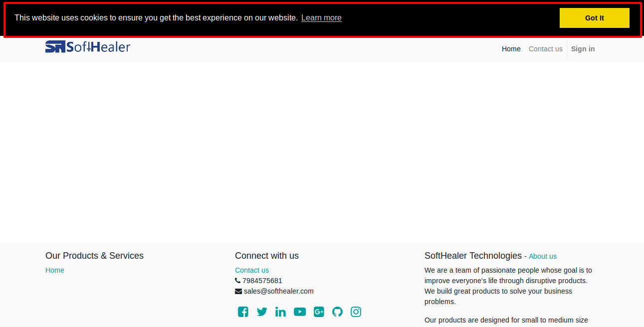Click the Google Plus icon
Image resolution: width=644 pixels, height=327 pixels.
pos(319,312)
